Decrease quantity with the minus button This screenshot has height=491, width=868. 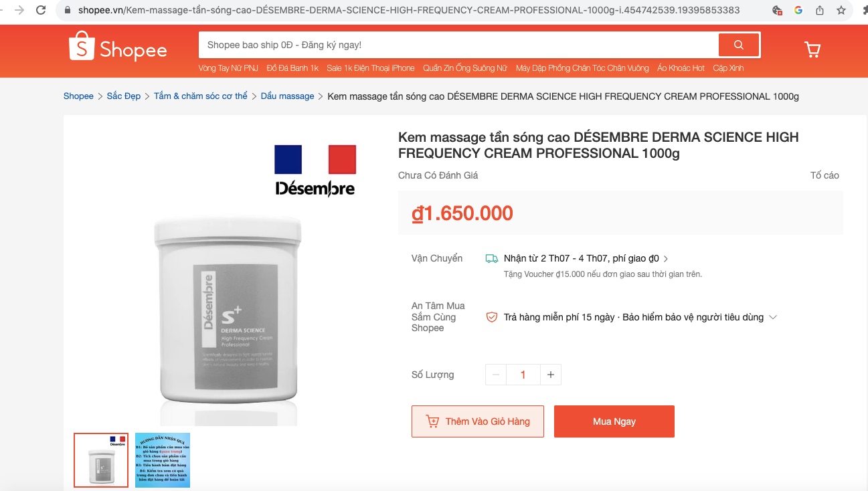tap(496, 375)
